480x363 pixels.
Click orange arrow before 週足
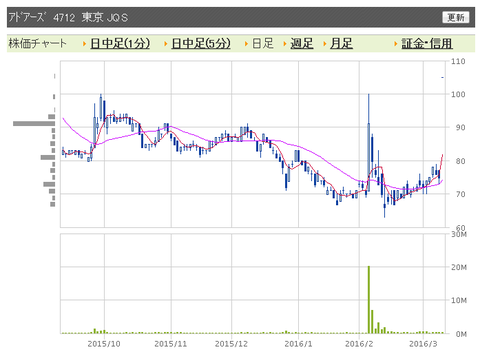(285, 44)
